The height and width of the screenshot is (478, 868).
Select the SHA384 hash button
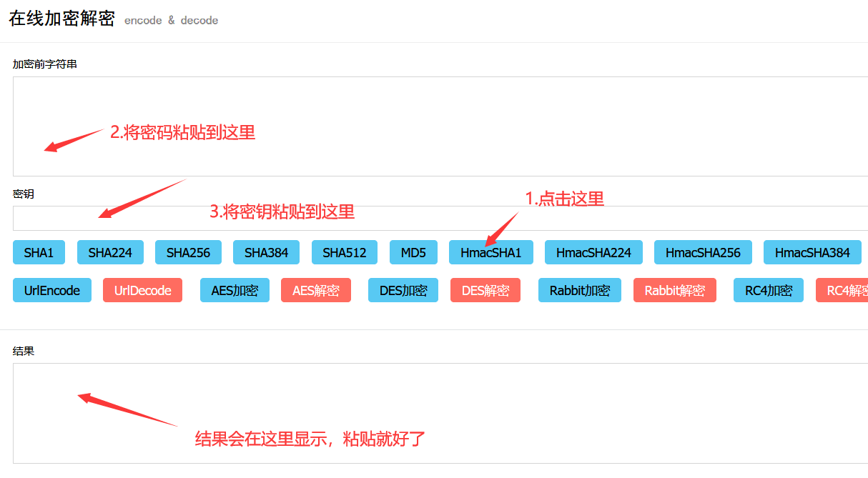[266, 252]
